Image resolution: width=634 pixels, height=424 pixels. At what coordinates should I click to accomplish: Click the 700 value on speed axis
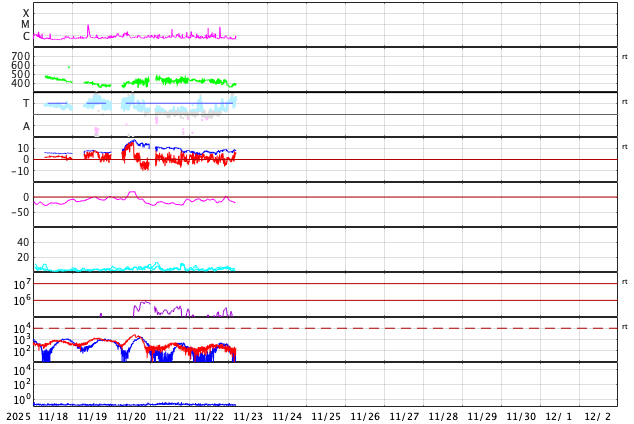coord(21,56)
